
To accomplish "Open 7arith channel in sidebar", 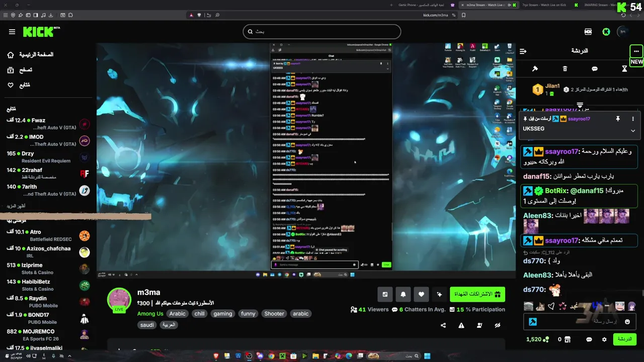I will point(48,190).
